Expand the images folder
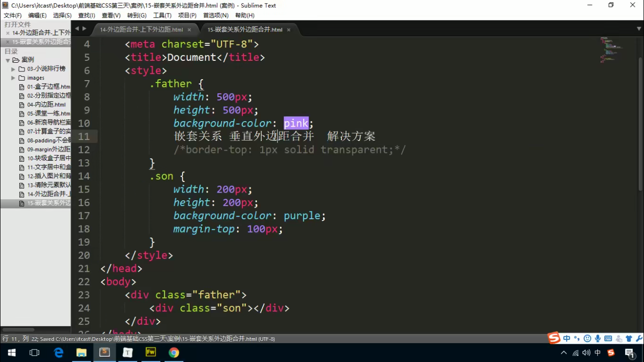Image resolution: width=644 pixels, height=362 pixels. point(14,78)
